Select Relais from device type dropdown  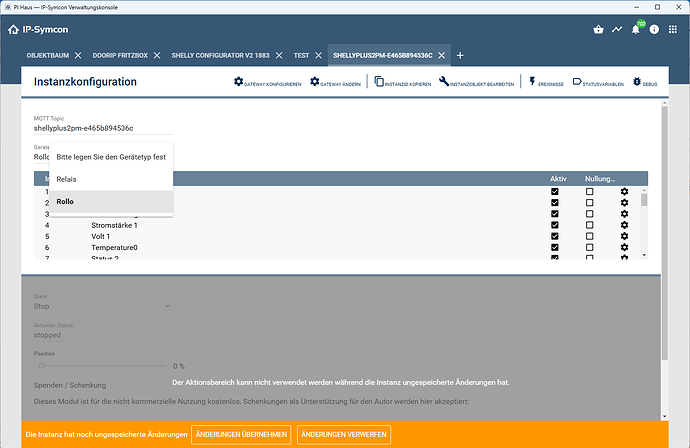(x=66, y=179)
